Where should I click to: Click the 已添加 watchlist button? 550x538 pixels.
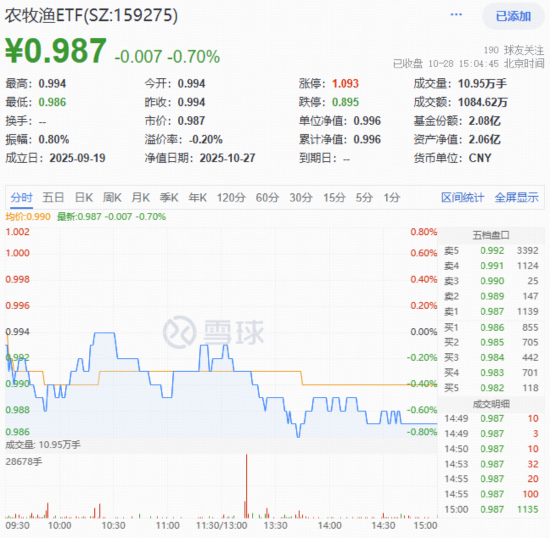click(513, 16)
